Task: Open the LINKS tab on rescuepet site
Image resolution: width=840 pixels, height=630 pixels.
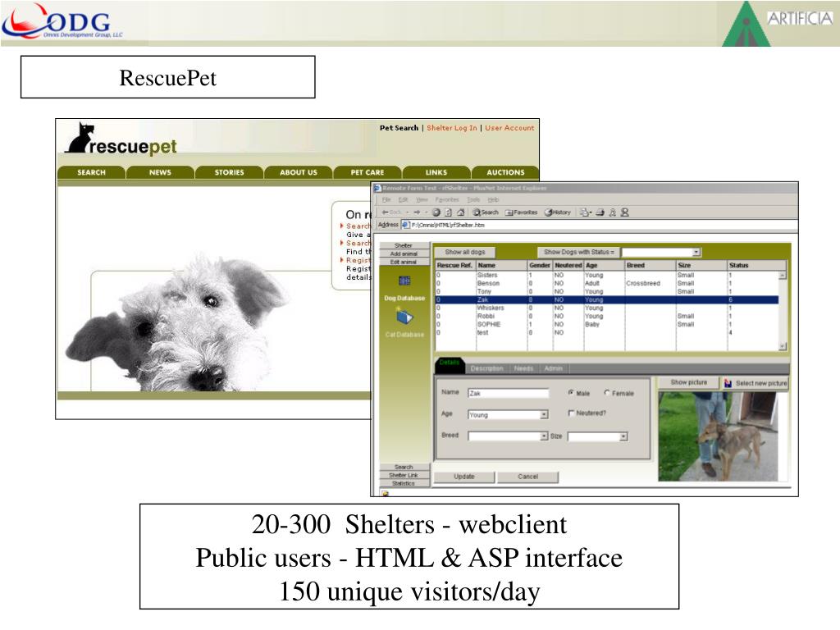Action: [436, 172]
